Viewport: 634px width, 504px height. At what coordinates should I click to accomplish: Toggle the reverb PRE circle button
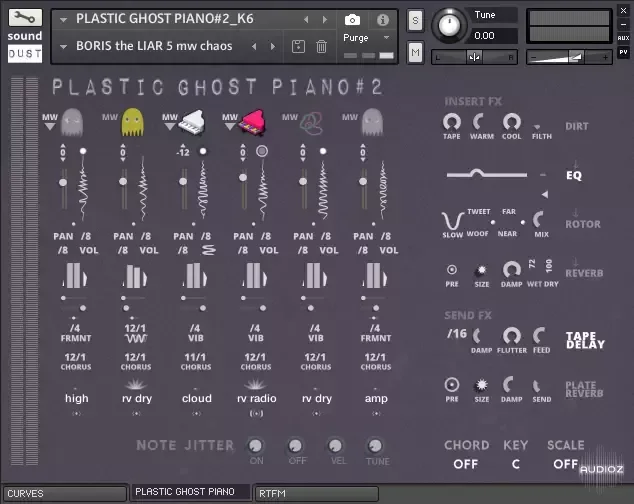[x=452, y=269]
